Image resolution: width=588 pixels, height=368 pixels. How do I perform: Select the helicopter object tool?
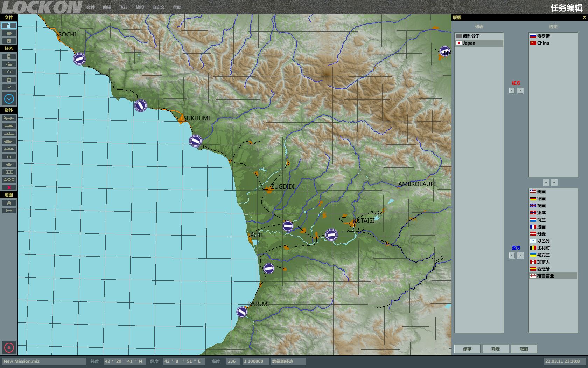(x=9, y=126)
